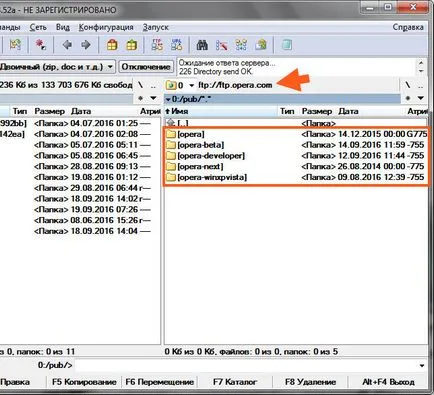
Task: Click the F5 Копирование button
Action: 84,382
